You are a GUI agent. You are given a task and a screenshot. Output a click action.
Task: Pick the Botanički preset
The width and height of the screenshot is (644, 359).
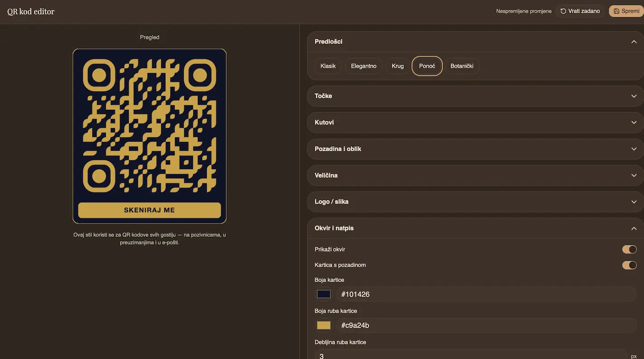(x=462, y=66)
